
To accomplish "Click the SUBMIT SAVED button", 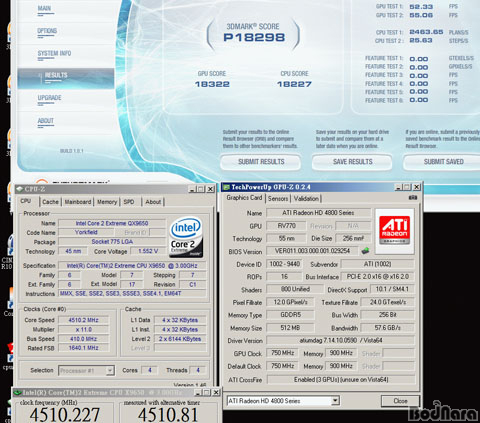I will (x=443, y=162).
